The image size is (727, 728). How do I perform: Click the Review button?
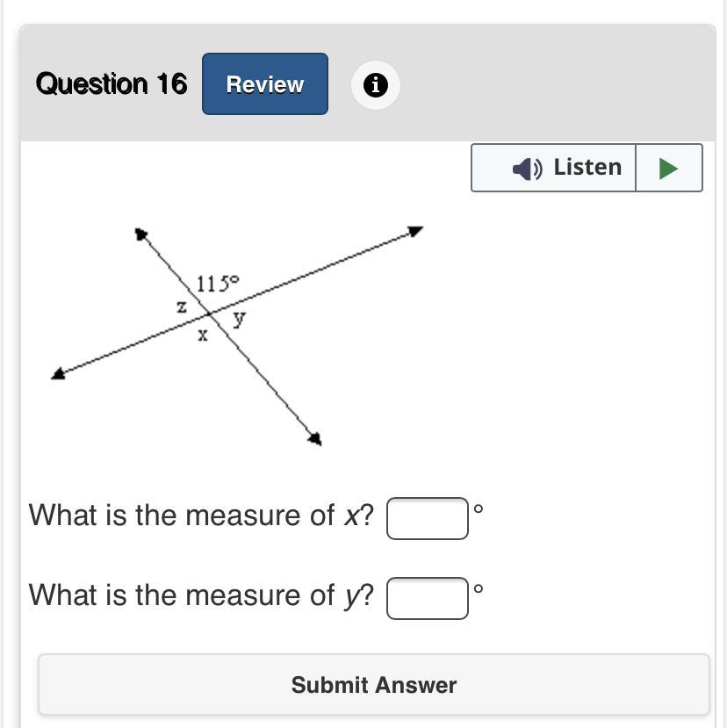pyautogui.click(x=264, y=84)
